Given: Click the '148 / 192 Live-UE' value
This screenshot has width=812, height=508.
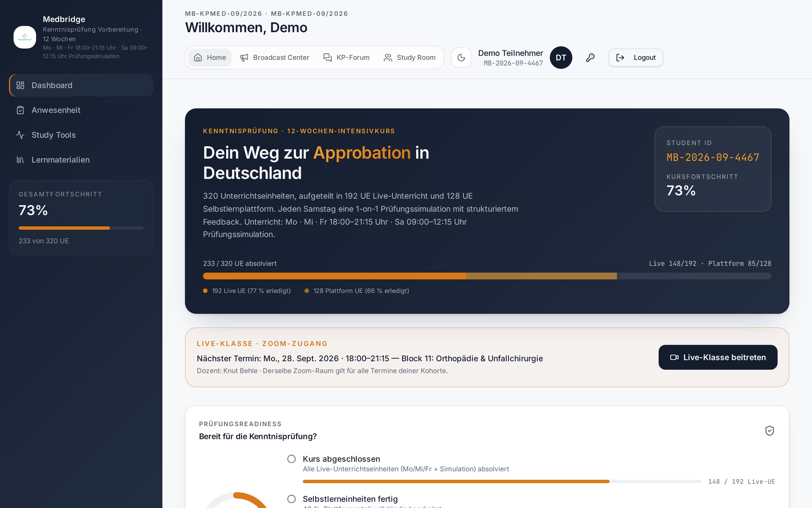Looking at the screenshot, I should (x=742, y=481).
